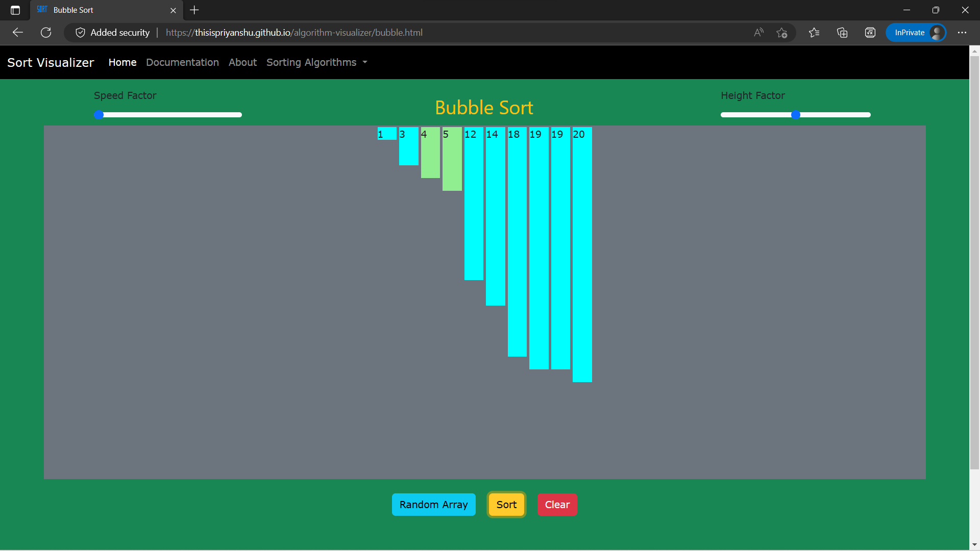Open the About nav link
Image resolution: width=980 pixels, height=551 pixels.
point(242,62)
